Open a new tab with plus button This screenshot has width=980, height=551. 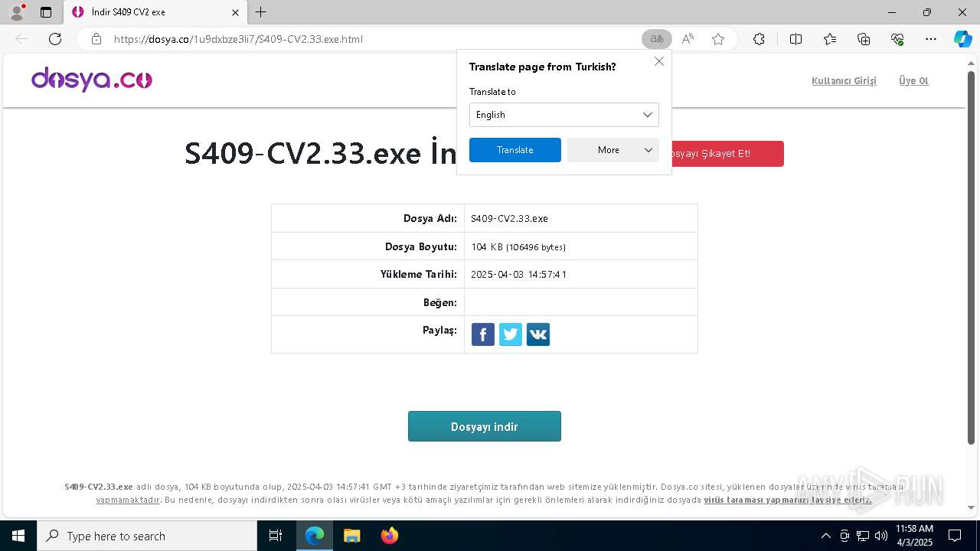261,12
